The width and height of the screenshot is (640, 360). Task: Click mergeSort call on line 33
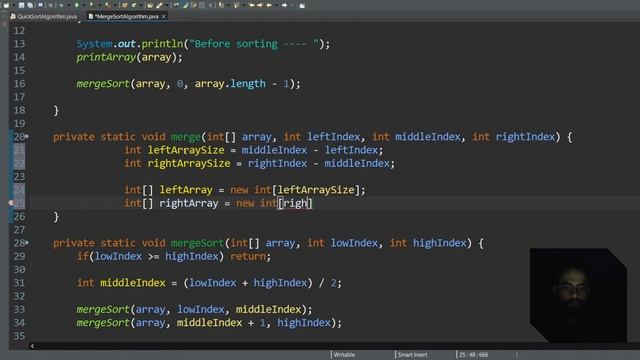[103, 309]
